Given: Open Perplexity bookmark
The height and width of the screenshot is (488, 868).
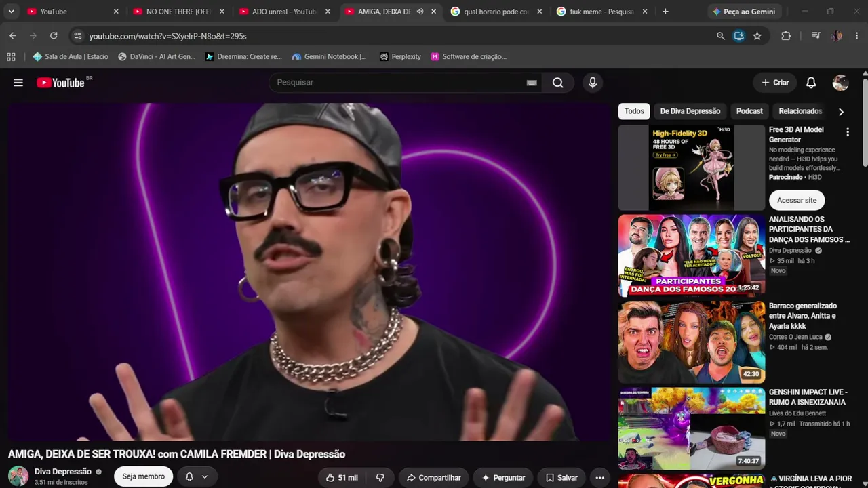Looking at the screenshot, I should pos(400,57).
